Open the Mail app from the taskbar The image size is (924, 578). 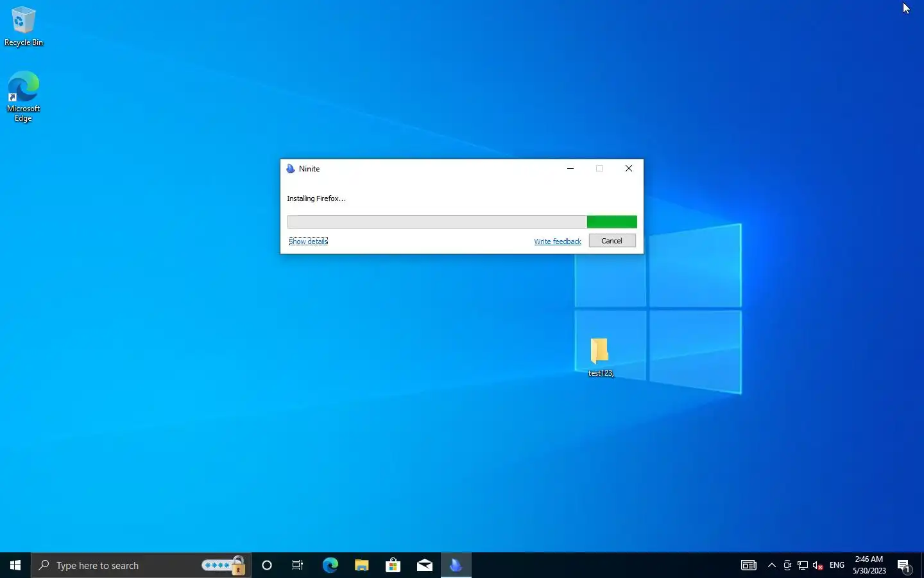coord(424,565)
